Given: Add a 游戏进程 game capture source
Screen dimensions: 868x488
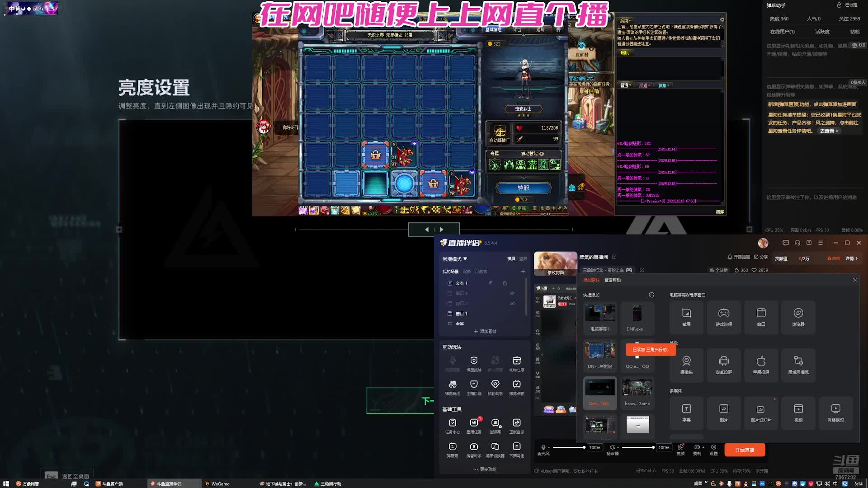Looking at the screenshot, I should pos(723,317).
